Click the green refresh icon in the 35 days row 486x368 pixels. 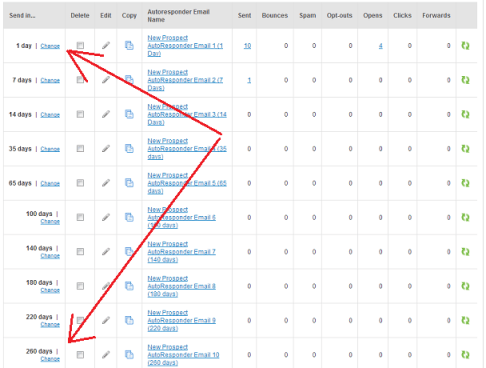tap(465, 149)
